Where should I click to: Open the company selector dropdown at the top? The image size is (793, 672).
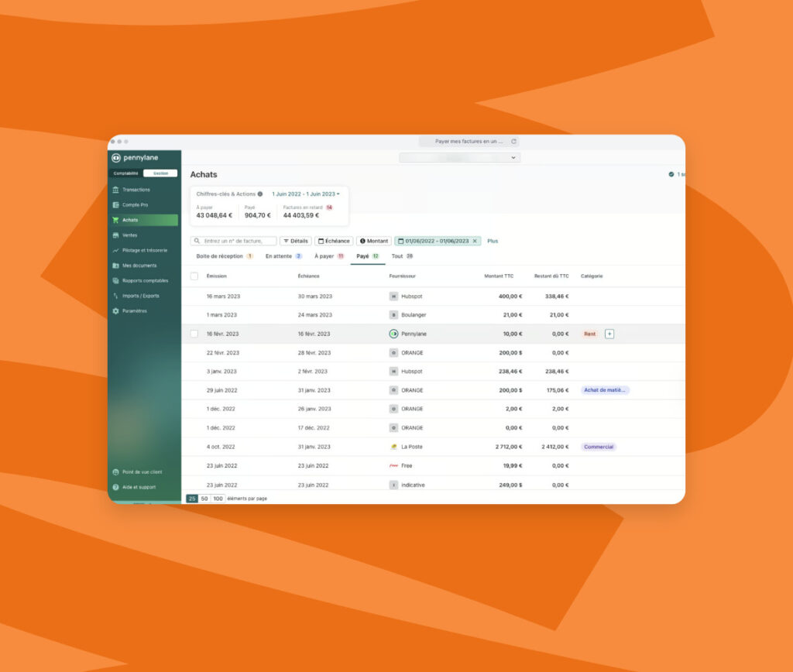[x=460, y=158]
